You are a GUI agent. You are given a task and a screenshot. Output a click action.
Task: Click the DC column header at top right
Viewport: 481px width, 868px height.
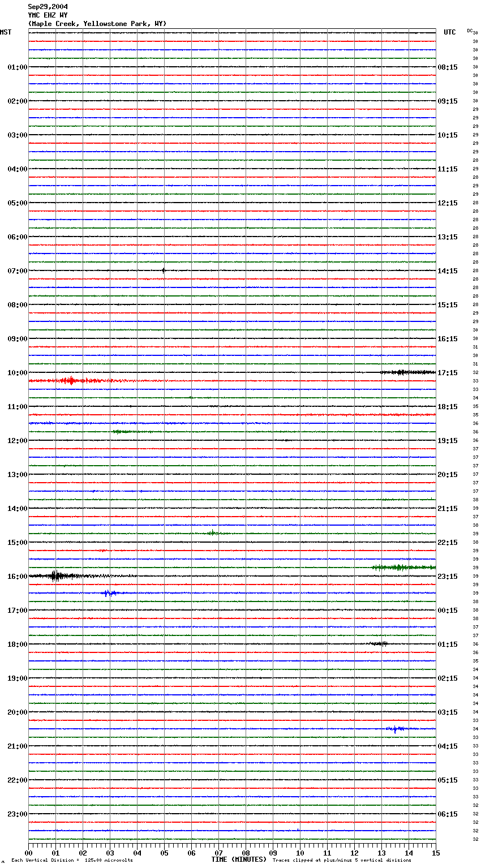(x=470, y=31)
